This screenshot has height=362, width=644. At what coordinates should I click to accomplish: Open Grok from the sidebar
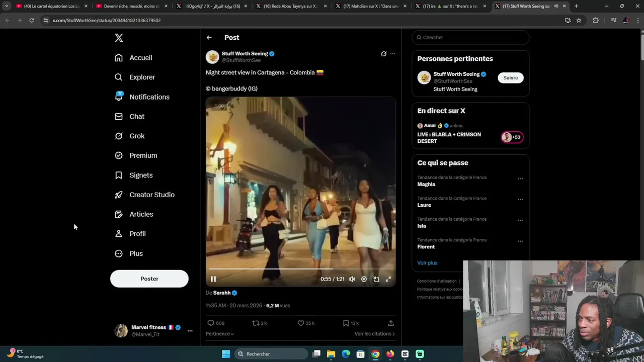pyautogui.click(x=129, y=136)
